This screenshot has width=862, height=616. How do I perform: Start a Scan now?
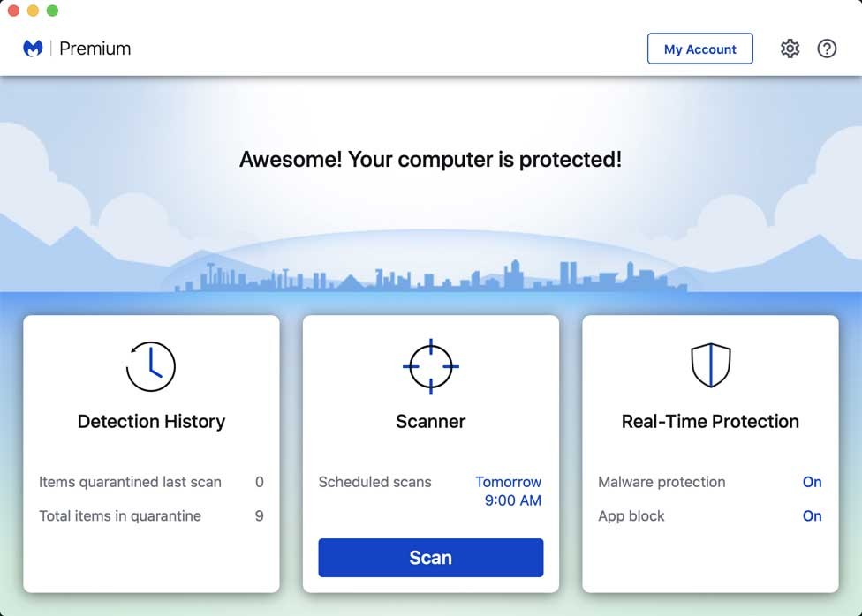coord(430,557)
